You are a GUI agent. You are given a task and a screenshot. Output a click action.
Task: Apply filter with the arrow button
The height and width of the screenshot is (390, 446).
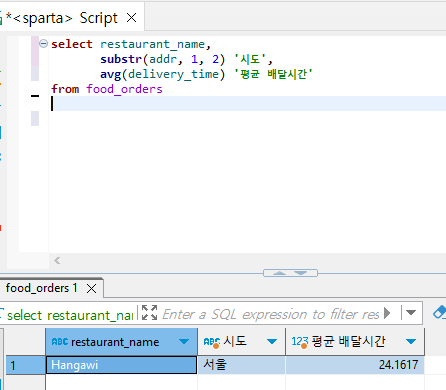pos(387,313)
